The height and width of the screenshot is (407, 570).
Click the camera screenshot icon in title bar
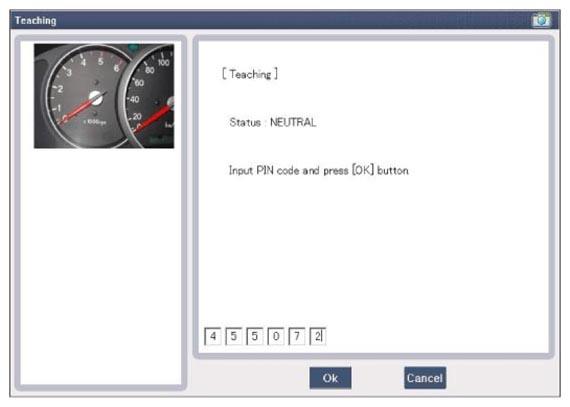541,20
